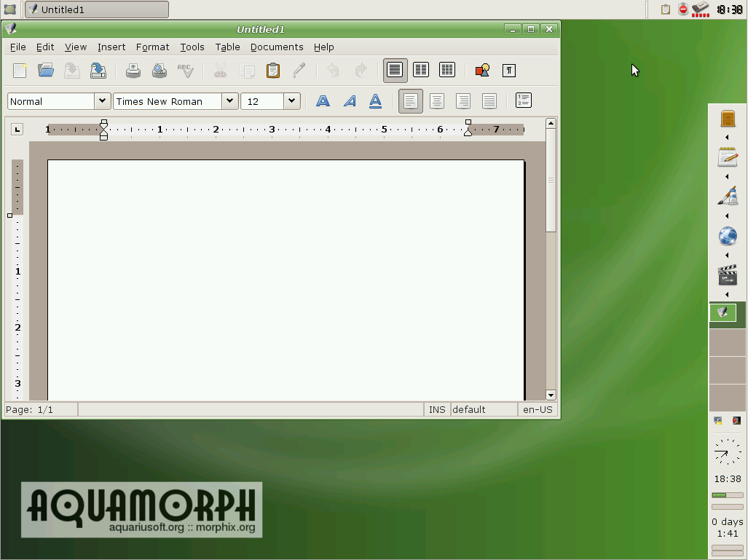Image resolution: width=748 pixels, height=560 pixels.
Task: Click the Paste clipboard icon
Action: (273, 71)
